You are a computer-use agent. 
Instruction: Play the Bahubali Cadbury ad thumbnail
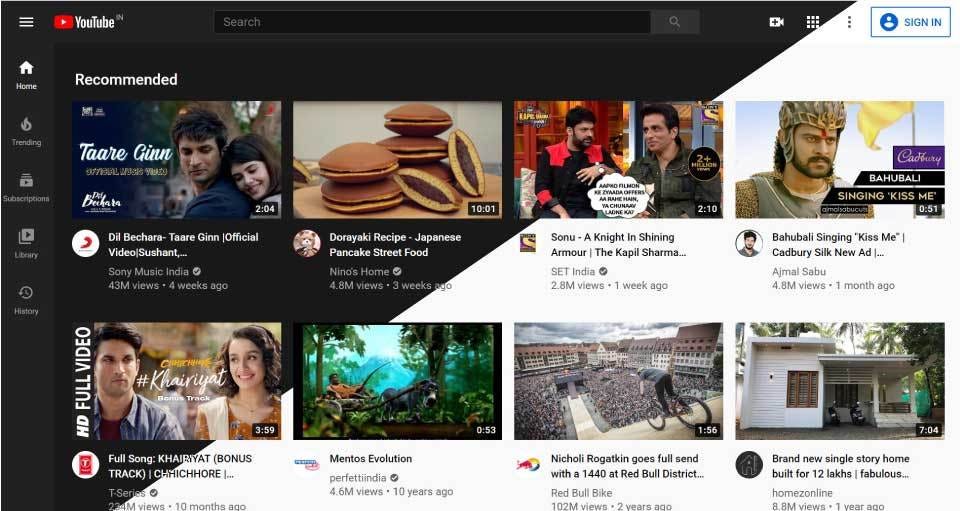click(x=839, y=160)
